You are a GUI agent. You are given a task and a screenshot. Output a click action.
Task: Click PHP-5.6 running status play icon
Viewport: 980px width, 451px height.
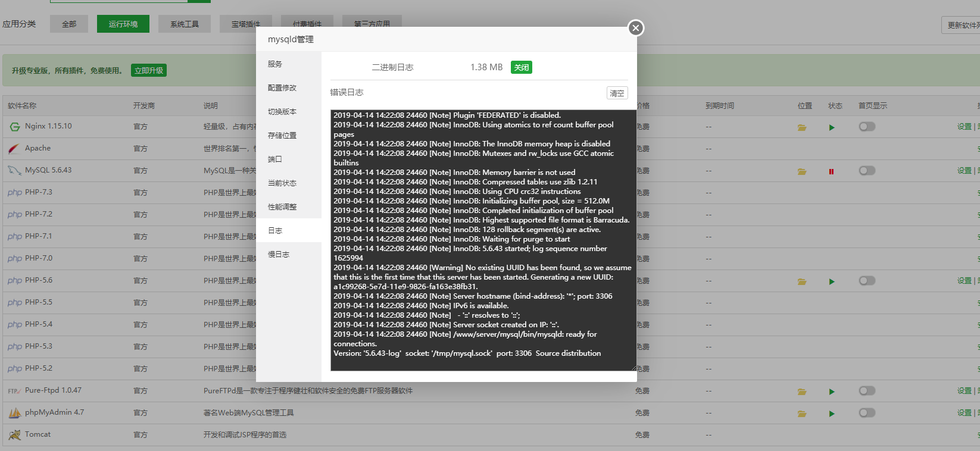point(832,281)
